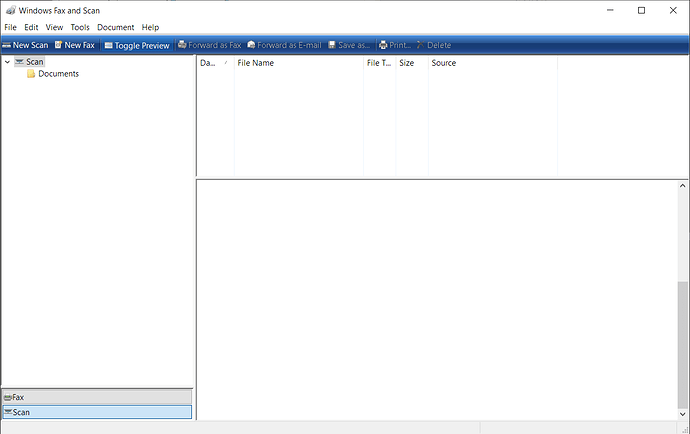Sort list by Source column header
This screenshot has height=434, width=690.
tap(490, 63)
